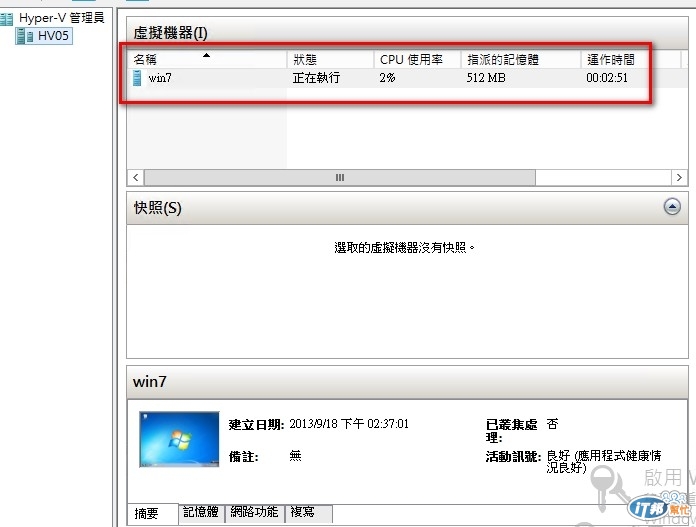Sort by the 名稱 column header
The width and height of the screenshot is (696, 527).
[x=207, y=59]
